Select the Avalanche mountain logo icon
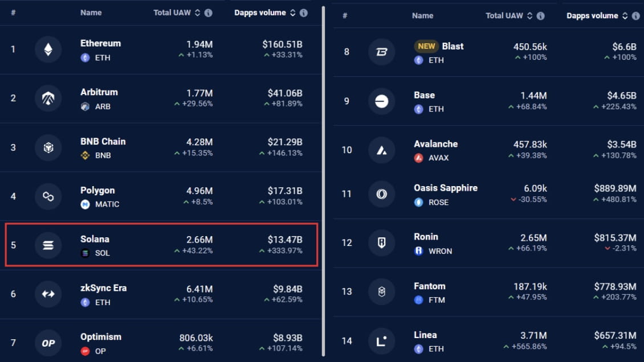This screenshot has height=362, width=644. (x=382, y=150)
